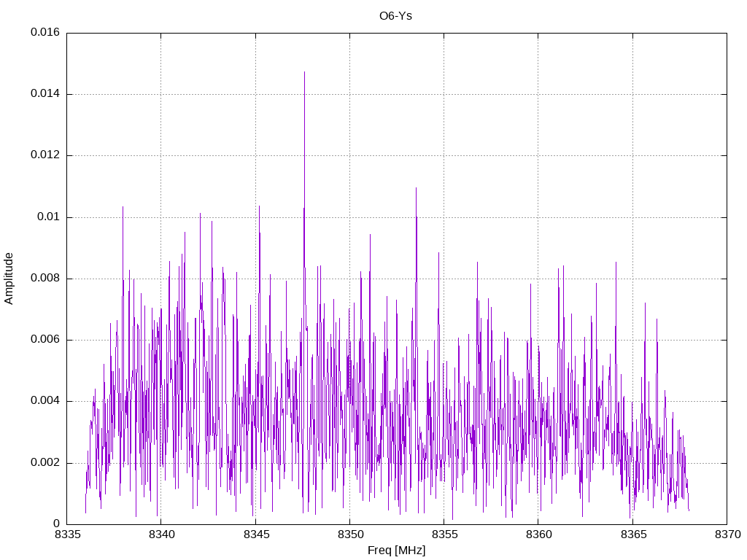The image size is (747, 560).
Task: Click the 8360 x-axis tick label
Action: 538,534
